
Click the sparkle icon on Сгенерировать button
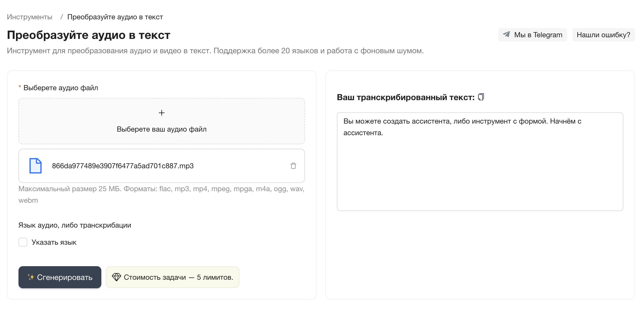[31, 277]
